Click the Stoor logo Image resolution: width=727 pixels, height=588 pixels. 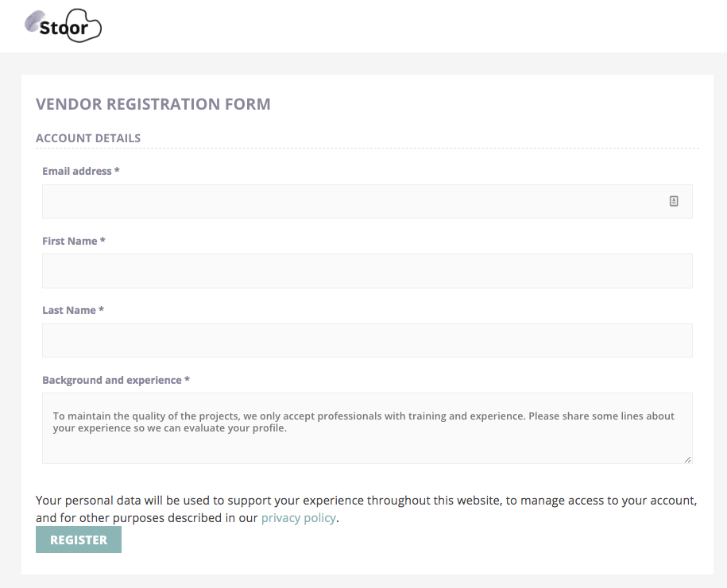click(63, 25)
